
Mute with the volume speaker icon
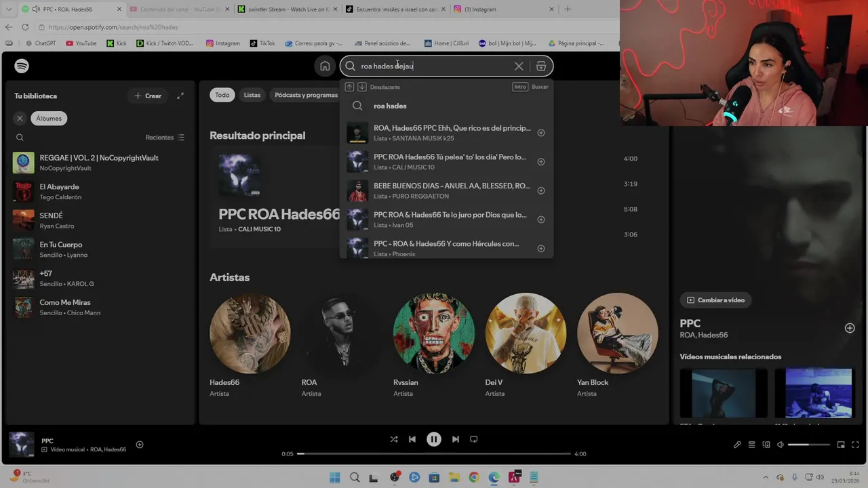point(781,445)
